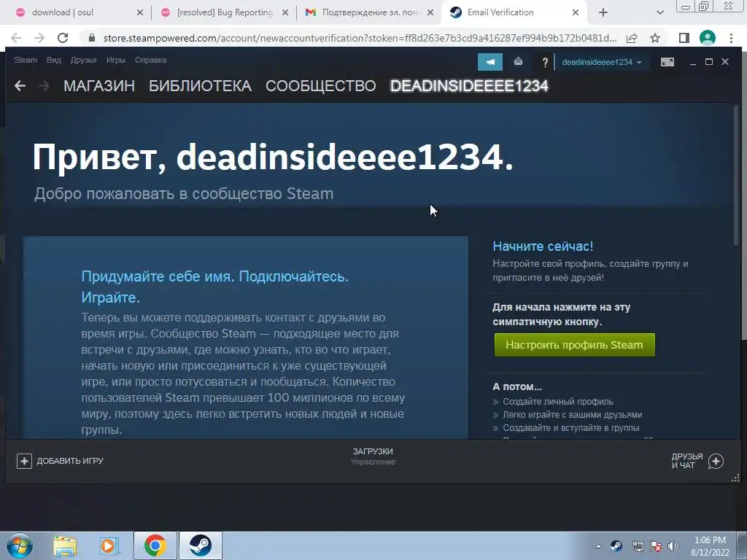Open the Справка menu
747x560 pixels.
pyautogui.click(x=150, y=60)
